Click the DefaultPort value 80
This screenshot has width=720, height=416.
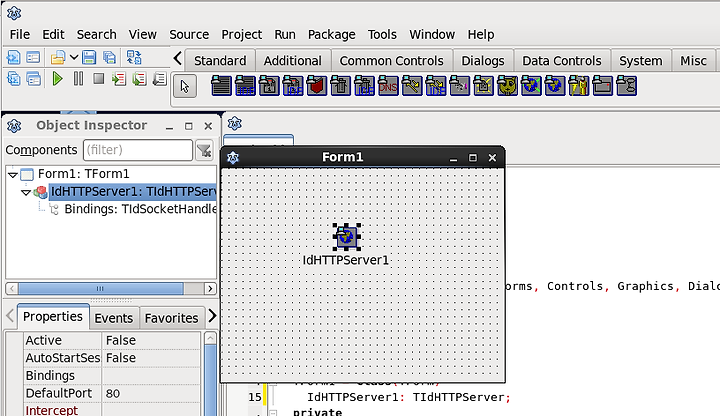(151, 394)
